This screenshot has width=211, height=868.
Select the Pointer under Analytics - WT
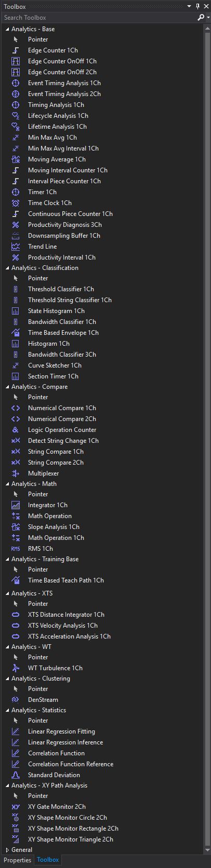[38, 657]
